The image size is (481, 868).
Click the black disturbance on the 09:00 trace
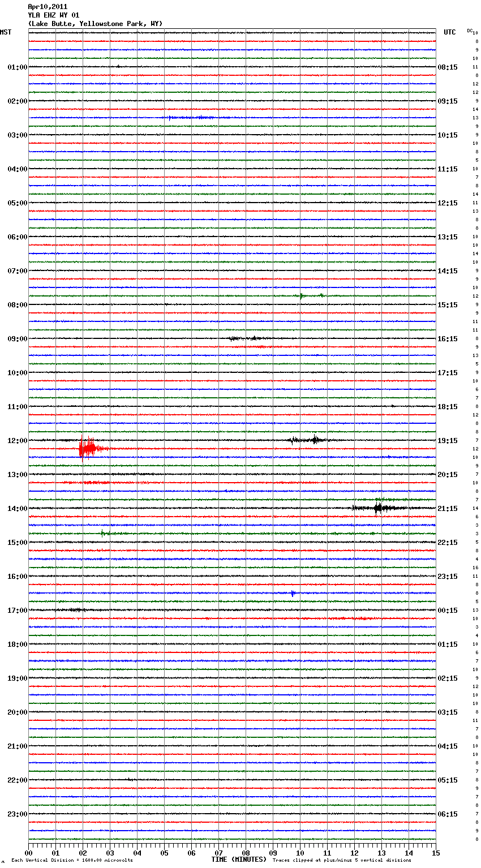pyautogui.click(x=249, y=338)
